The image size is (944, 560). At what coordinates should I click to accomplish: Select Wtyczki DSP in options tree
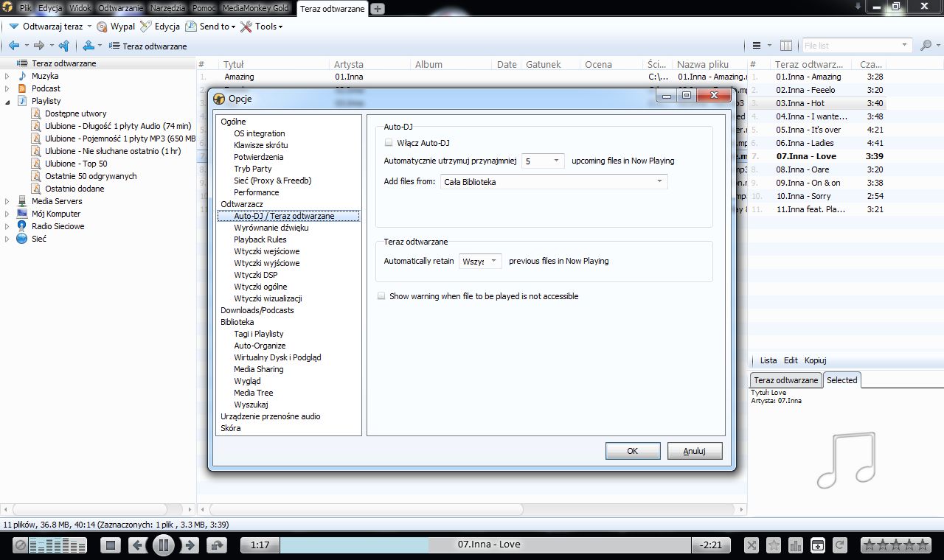pyautogui.click(x=256, y=275)
